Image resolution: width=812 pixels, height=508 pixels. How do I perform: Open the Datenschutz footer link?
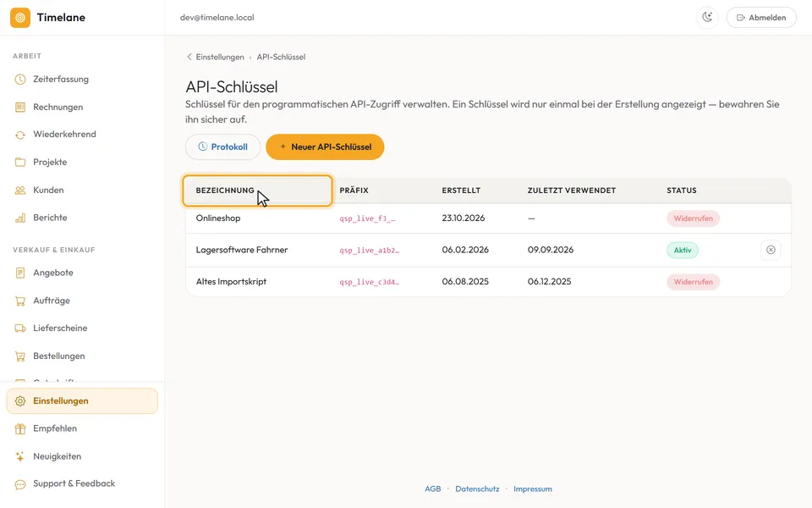(x=477, y=489)
